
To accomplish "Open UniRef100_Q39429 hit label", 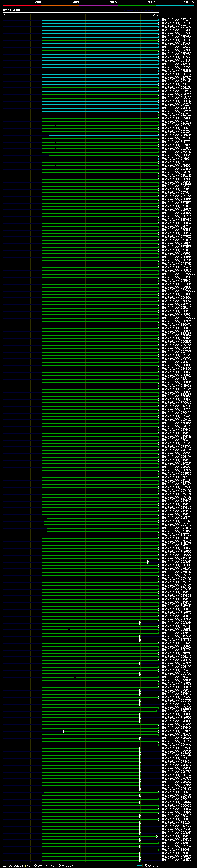I will (x=177, y=413).
